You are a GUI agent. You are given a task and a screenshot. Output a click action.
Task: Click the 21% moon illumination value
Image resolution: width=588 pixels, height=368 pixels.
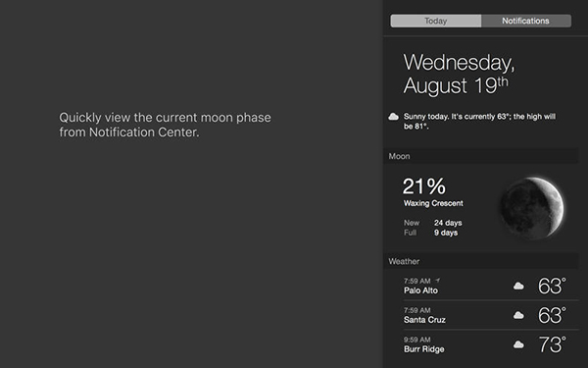(x=424, y=186)
